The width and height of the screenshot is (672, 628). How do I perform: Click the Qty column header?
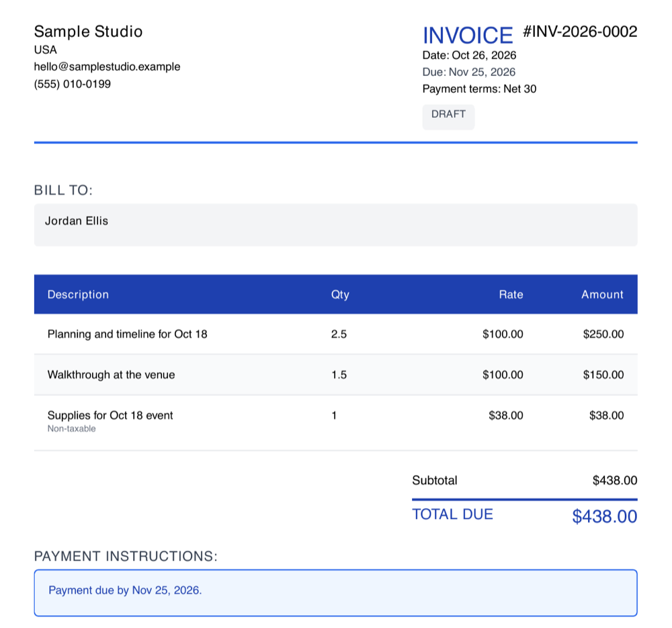click(x=340, y=295)
